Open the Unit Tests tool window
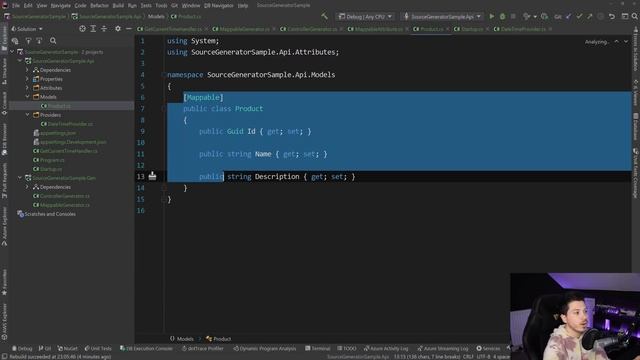The width and height of the screenshot is (640, 360). tap(98, 349)
